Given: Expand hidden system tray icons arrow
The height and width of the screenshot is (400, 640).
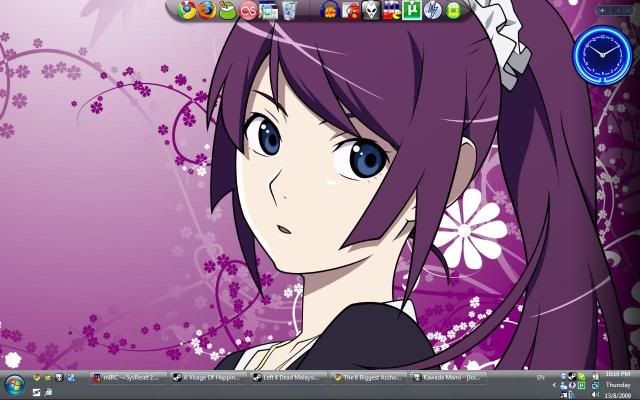Looking at the screenshot, I should [x=554, y=385].
